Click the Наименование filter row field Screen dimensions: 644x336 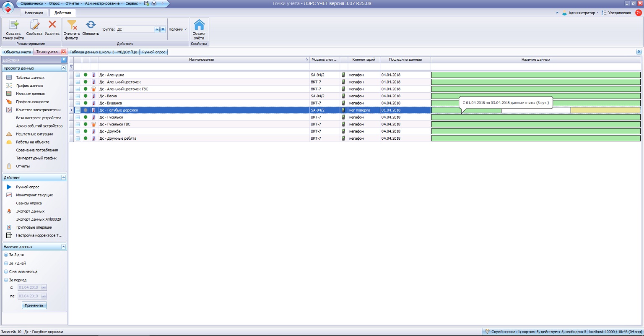tap(204, 66)
